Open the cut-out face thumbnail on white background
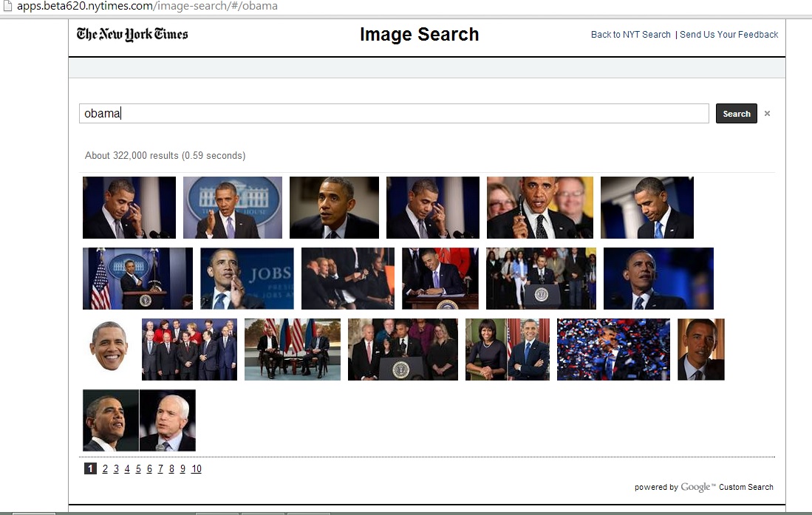The image size is (812, 515). click(109, 347)
